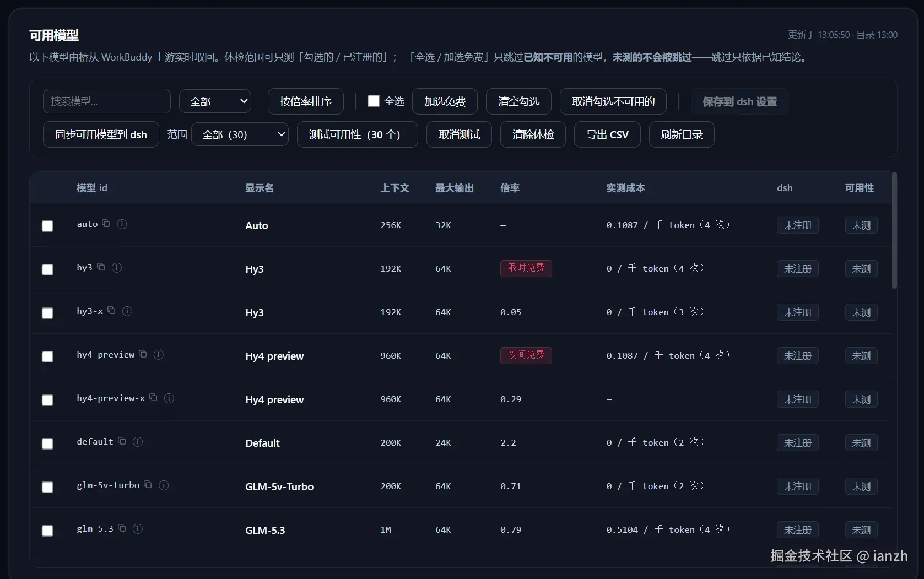Copy the auto model id

[106, 224]
